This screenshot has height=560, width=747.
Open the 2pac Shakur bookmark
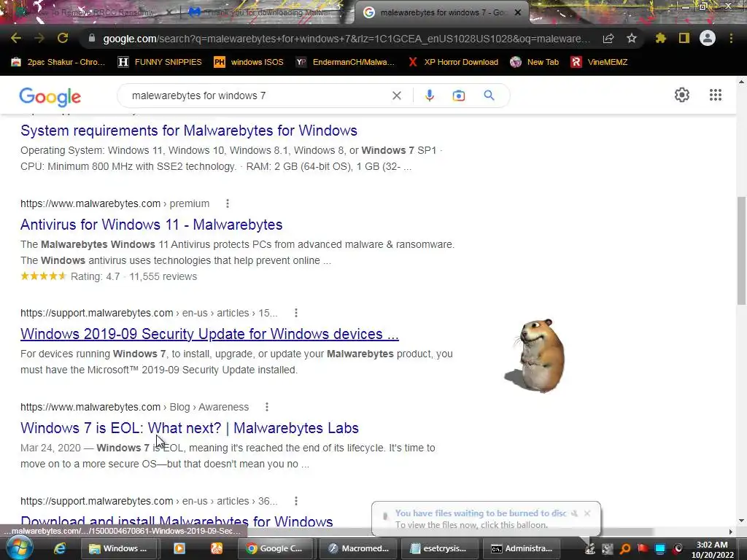click(x=58, y=62)
